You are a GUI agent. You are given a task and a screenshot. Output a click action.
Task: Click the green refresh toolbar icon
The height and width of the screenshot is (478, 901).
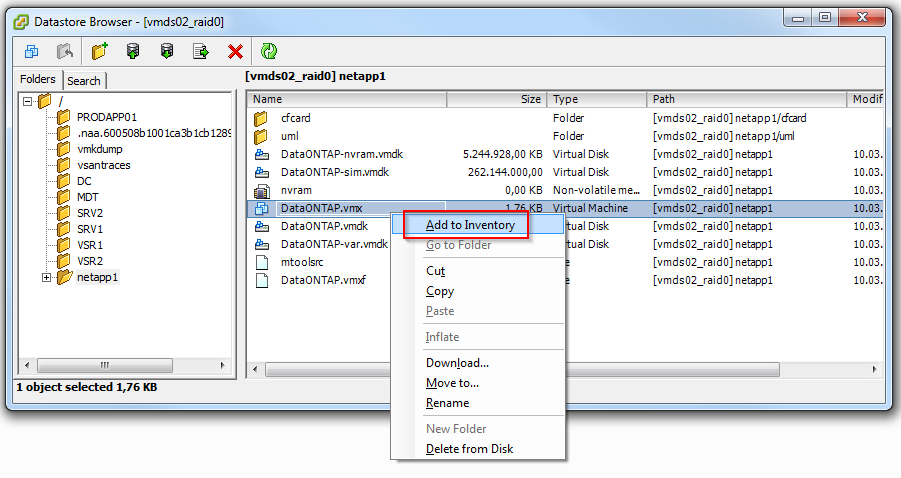click(268, 51)
